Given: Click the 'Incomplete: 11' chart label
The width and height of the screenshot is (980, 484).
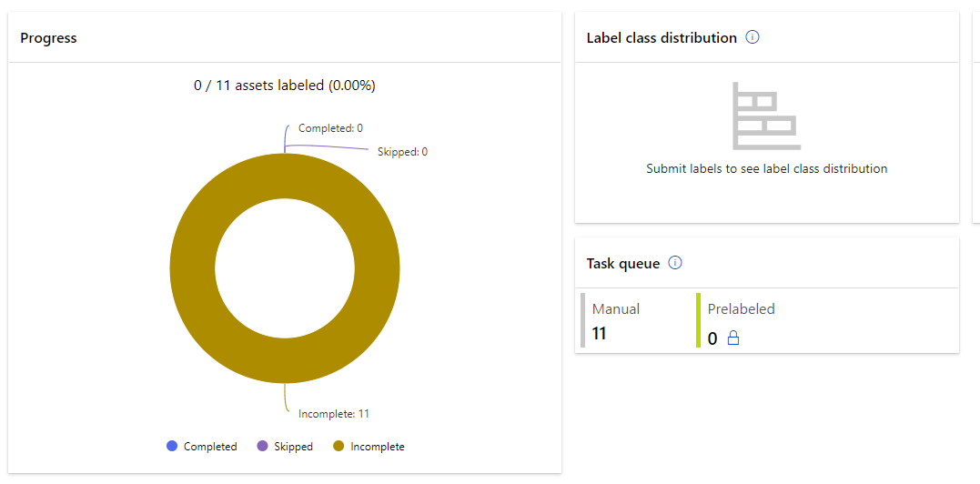Looking at the screenshot, I should (334, 413).
